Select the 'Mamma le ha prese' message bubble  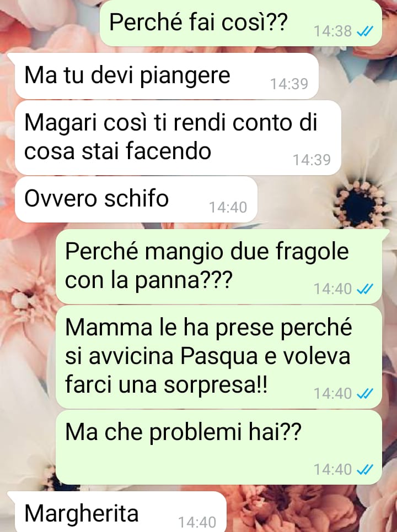[219, 357]
